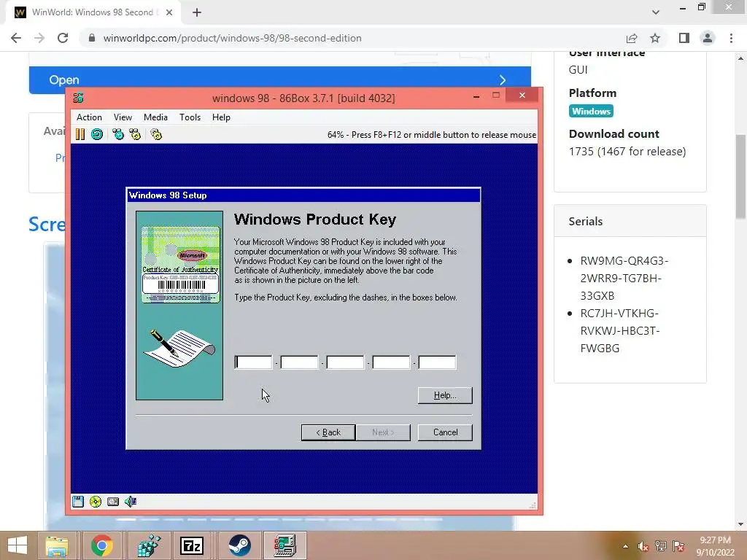Open the Windows Start button
Image resolution: width=747 pixels, height=560 pixels.
coord(18,545)
